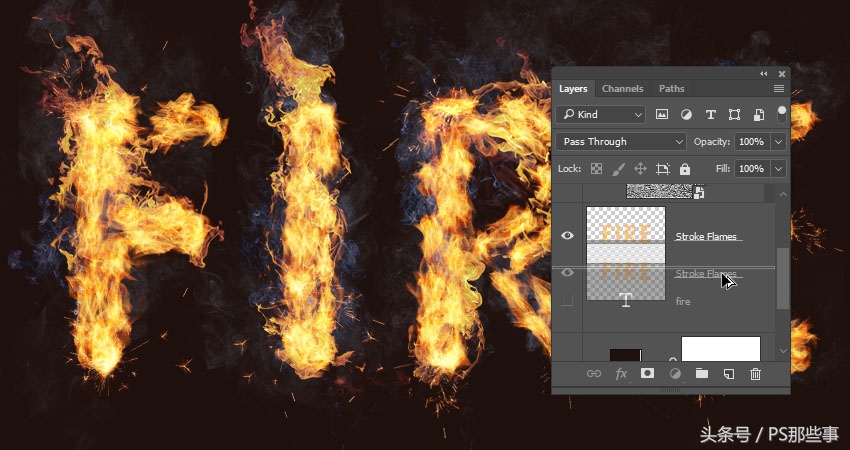The width and height of the screenshot is (850, 450).
Task: Open the Kind filter dropdown
Action: coord(601,114)
